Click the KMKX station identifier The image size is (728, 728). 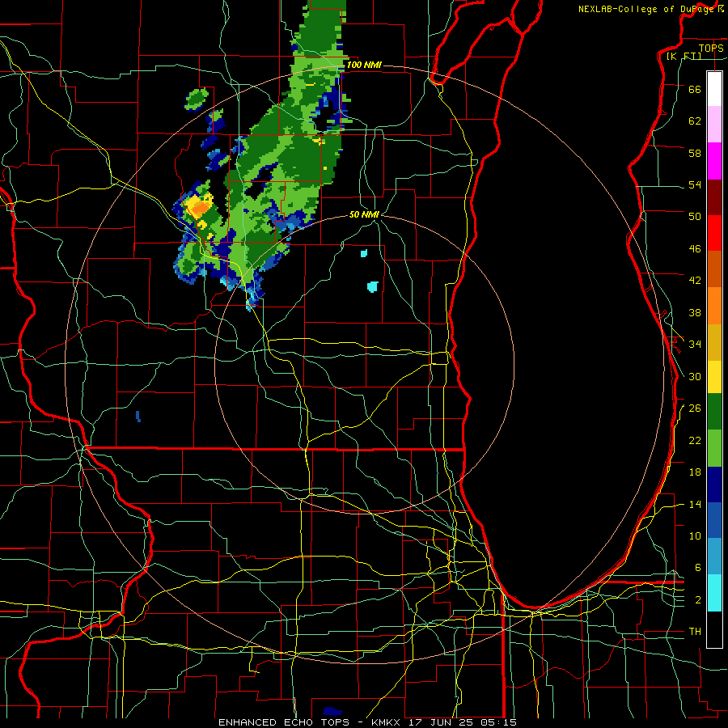(x=387, y=722)
